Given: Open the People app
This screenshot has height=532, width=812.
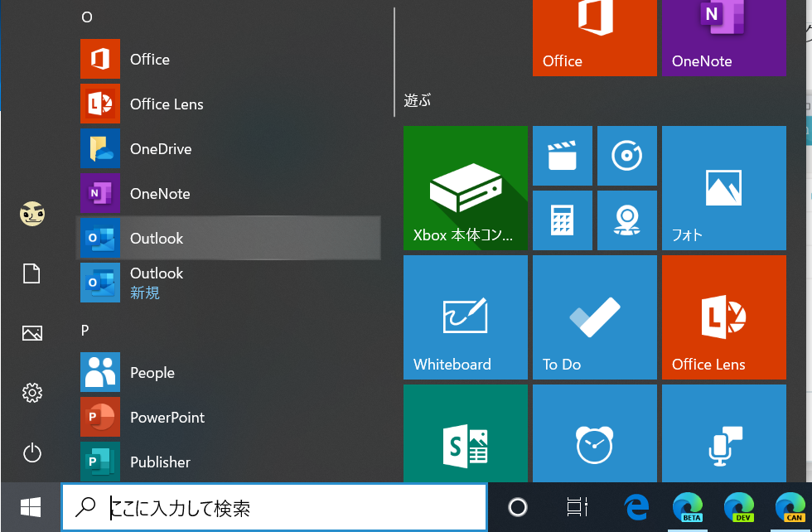Looking at the screenshot, I should tap(228, 372).
